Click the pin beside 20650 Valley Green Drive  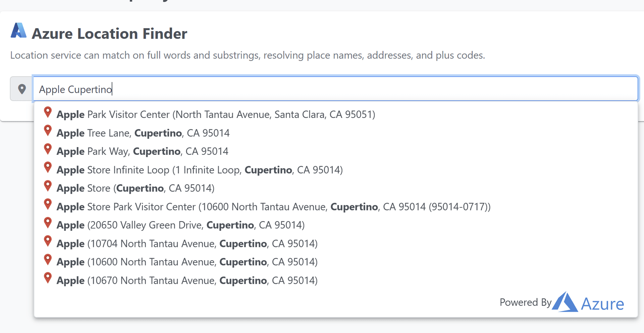(x=48, y=222)
